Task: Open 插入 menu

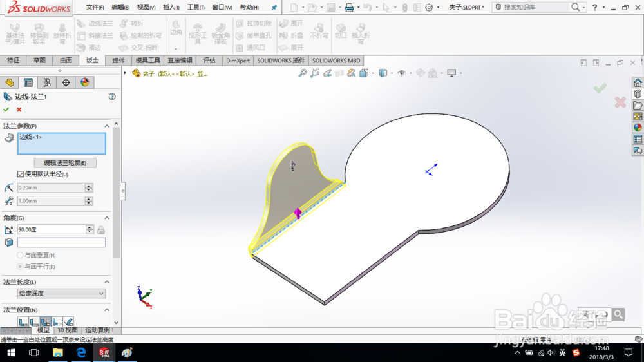Action: [171, 7]
